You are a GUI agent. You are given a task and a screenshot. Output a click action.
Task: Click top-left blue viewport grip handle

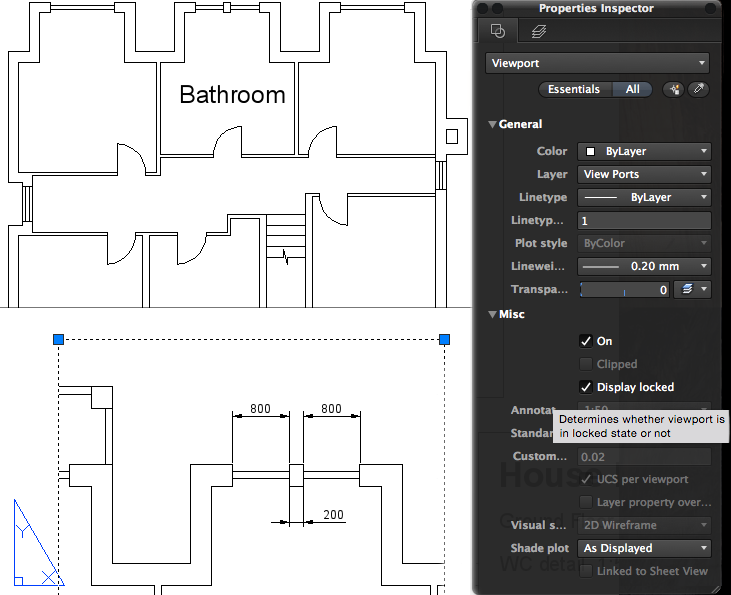point(59,340)
